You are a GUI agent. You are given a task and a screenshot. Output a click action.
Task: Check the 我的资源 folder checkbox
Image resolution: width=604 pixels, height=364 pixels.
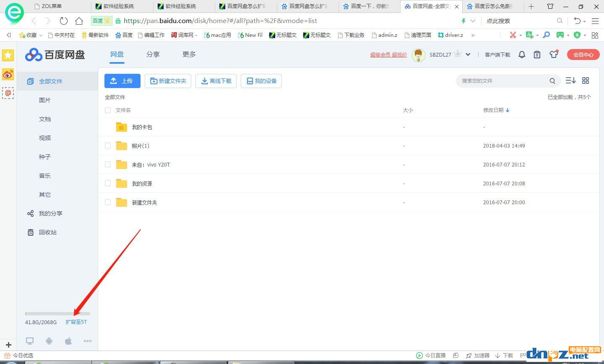coord(108,183)
